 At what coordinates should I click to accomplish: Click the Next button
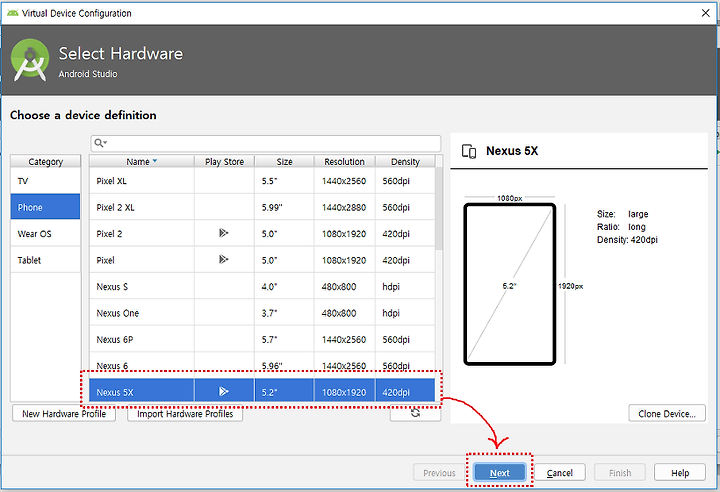click(x=500, y=472)
